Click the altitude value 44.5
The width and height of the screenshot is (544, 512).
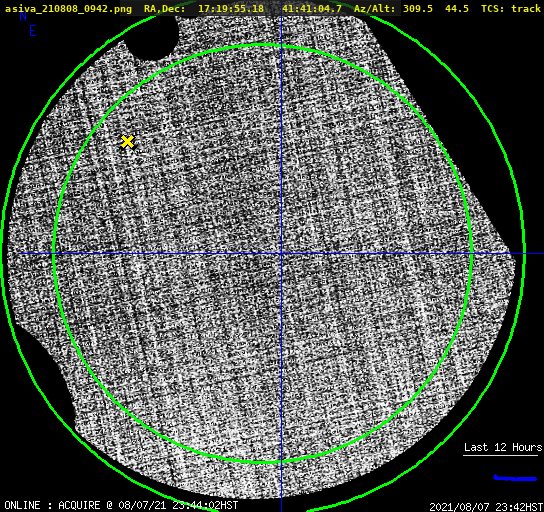tap(457, 8)
